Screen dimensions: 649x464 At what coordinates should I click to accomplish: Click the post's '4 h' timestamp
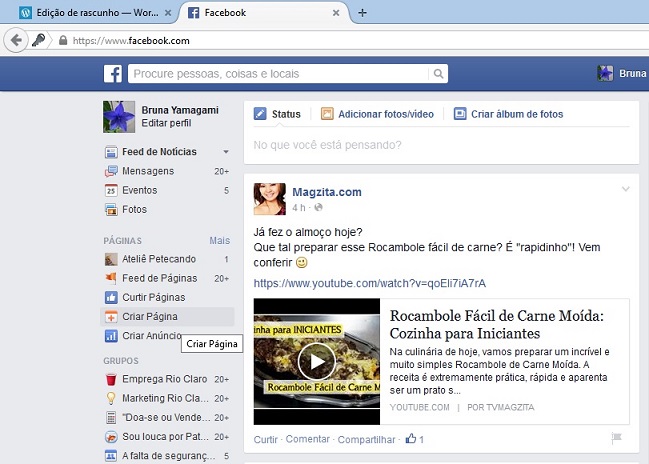[299, 207]
